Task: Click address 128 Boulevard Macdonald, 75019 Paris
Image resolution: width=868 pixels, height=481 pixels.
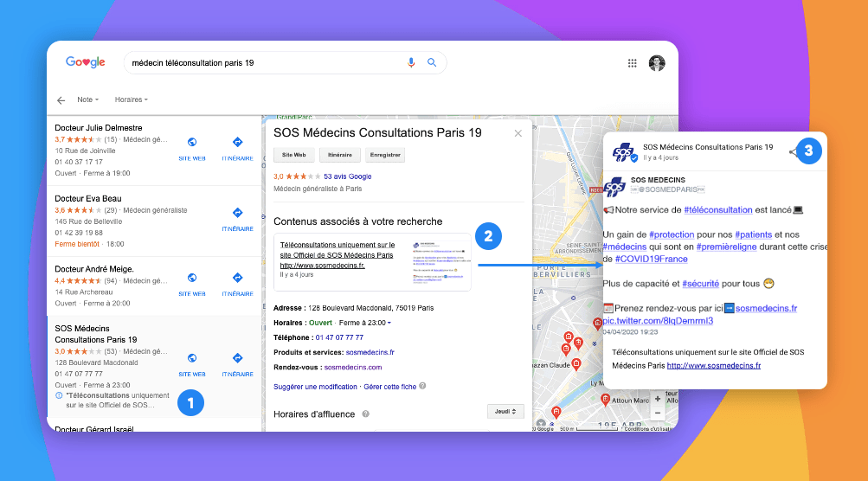Action: [x=371, y=308]
